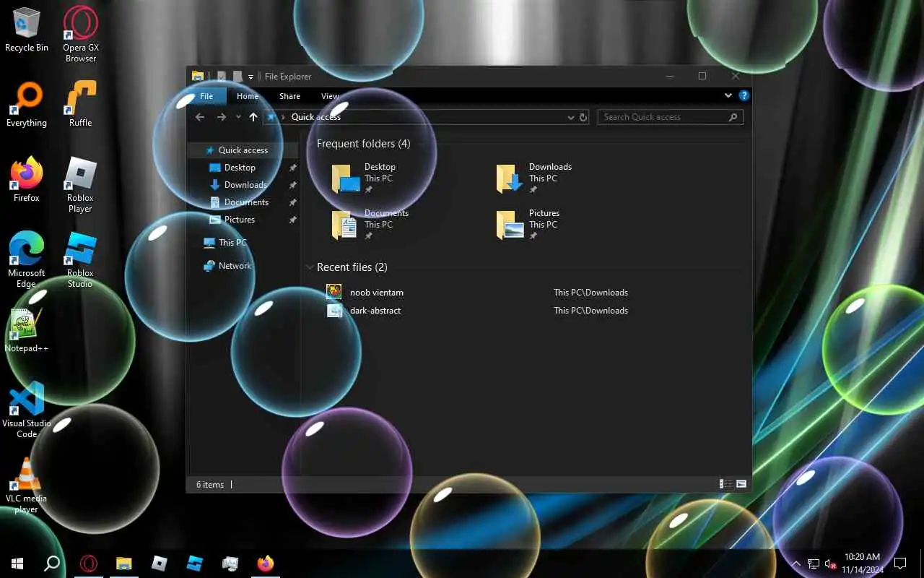Switch to Large icons view in status bar

click(741, 484)
